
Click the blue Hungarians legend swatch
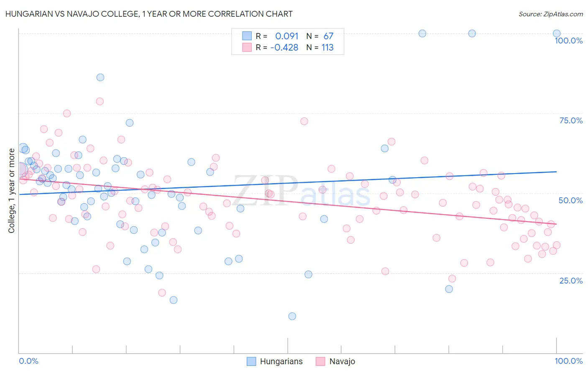click(251, 361)
